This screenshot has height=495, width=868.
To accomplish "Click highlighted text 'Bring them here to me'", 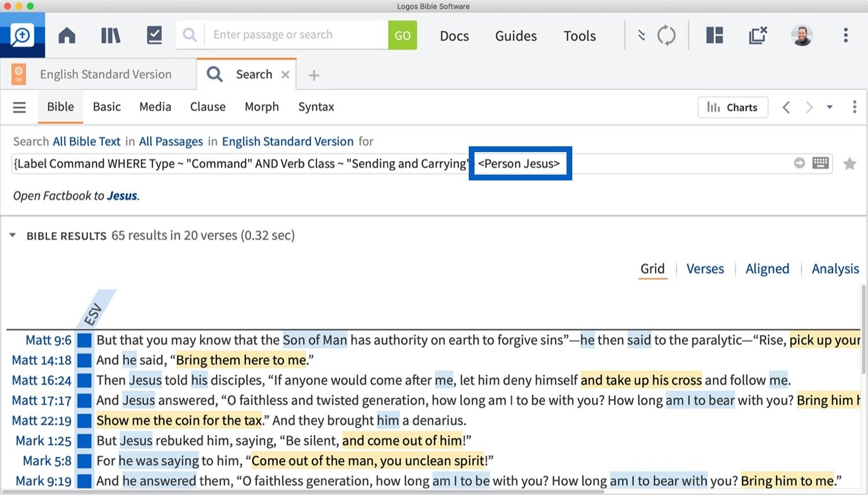I will (241, 361).
